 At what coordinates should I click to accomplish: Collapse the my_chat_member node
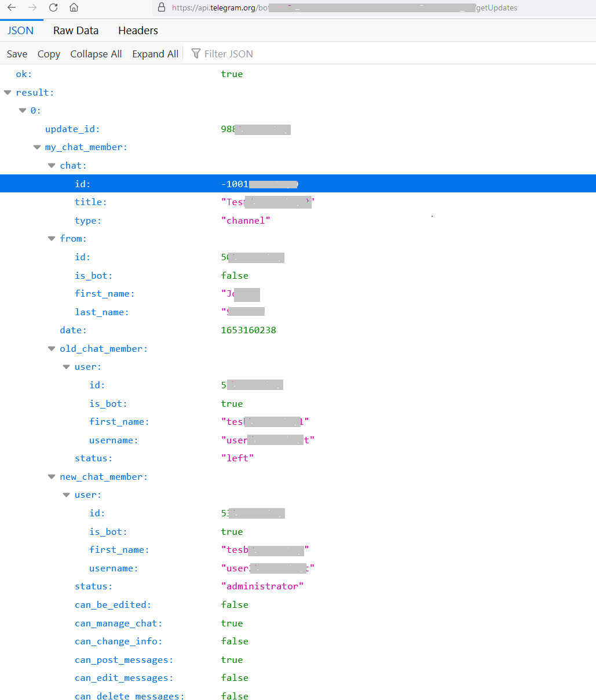coord(37,147)
